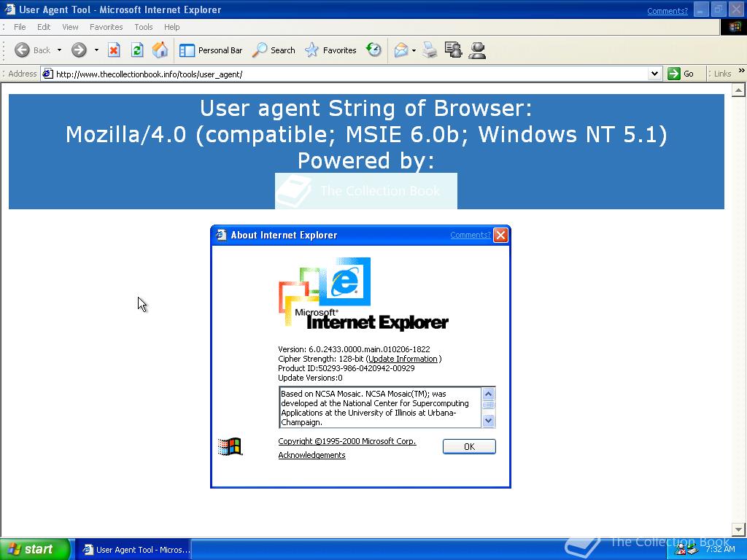This screenshot has height=560, width=747.
Task: Click the Windows flag logo in About dialog
Action: 230,447
